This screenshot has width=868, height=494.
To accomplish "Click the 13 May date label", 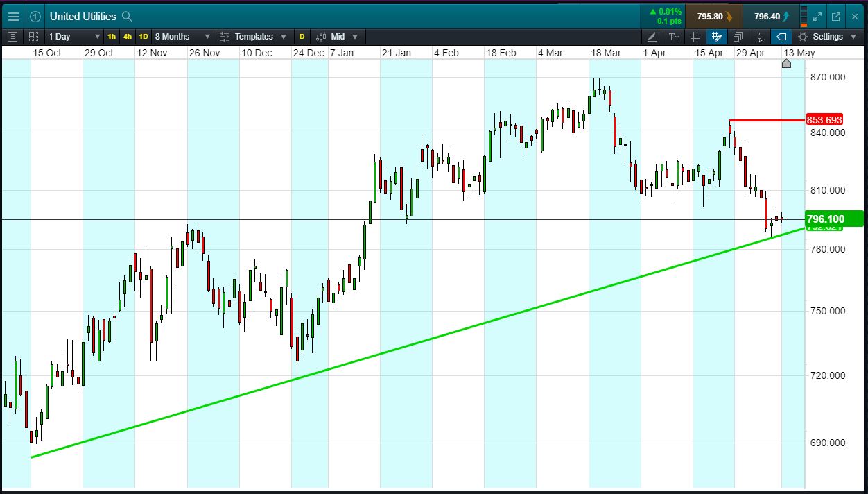I will [x=799, y=53].
